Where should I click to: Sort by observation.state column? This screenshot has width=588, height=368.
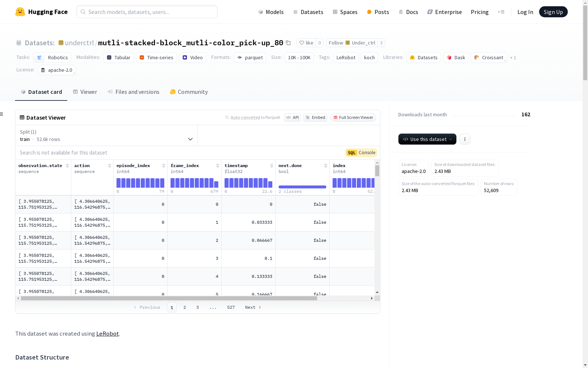point(67,166)
